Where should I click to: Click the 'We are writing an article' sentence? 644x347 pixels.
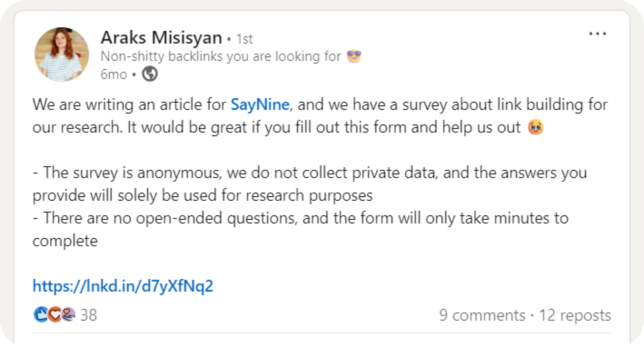pos(320,116)
